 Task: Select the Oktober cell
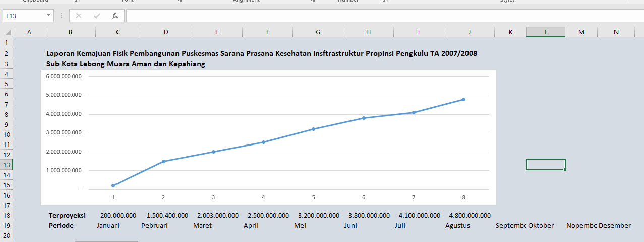pos(541,225)
